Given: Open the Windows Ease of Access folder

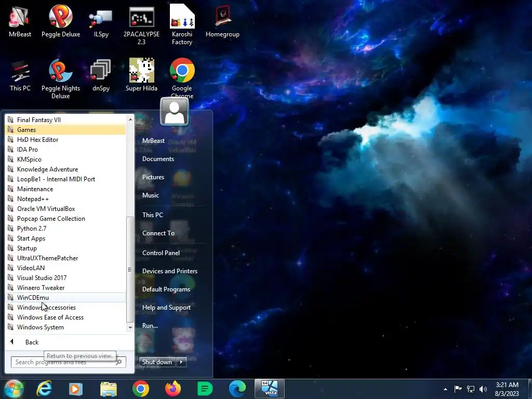Looking at the screenshot, I should 66,317.
